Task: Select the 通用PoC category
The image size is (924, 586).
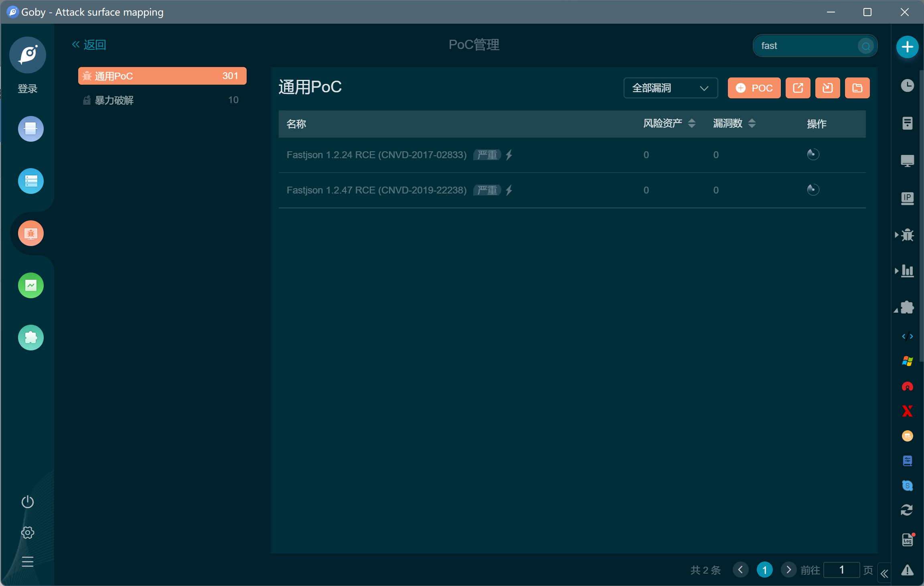Action: [x=162, y=76]
